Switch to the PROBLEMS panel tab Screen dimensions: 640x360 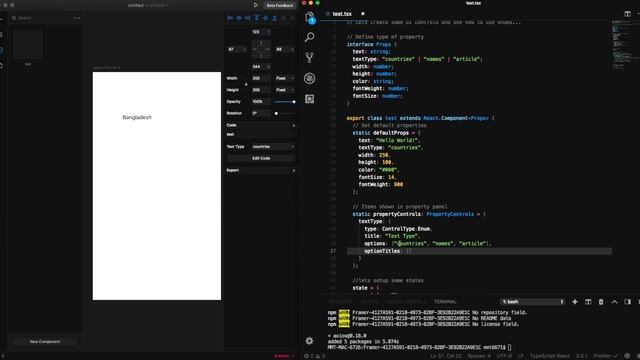340,302
